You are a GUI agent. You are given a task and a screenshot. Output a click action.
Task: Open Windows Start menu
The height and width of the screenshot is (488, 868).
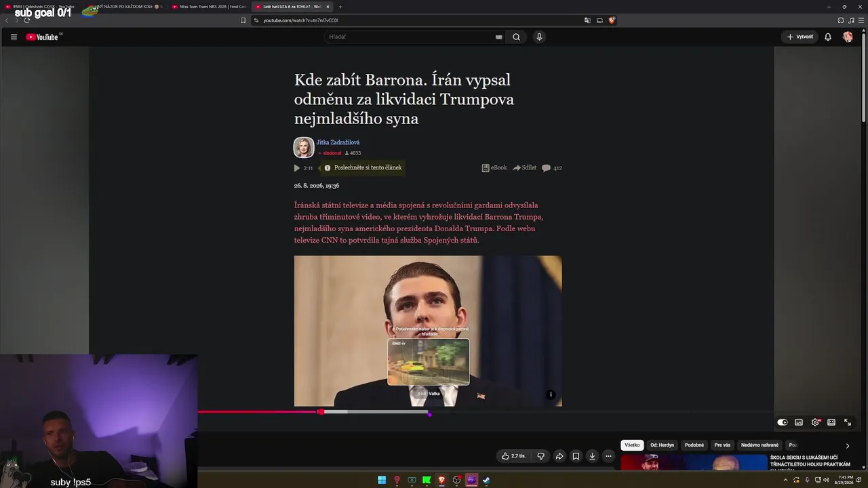(x=382, y=481)
